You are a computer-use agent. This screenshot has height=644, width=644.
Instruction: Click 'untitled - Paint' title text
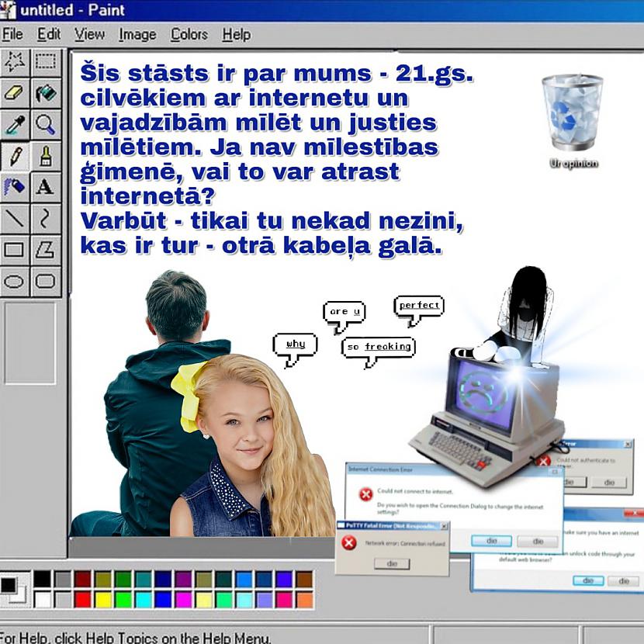coord(72,10)
